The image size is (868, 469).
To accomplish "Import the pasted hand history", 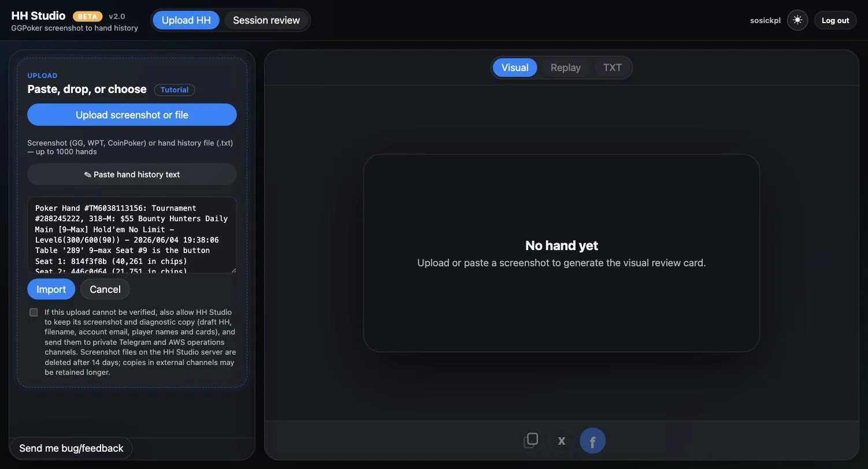I will point(51,289).
